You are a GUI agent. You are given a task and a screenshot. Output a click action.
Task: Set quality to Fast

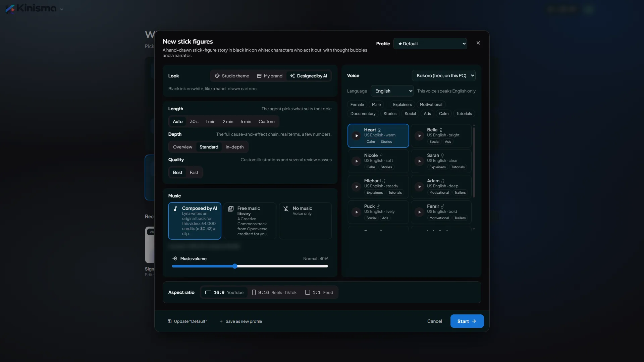point(194,173)
